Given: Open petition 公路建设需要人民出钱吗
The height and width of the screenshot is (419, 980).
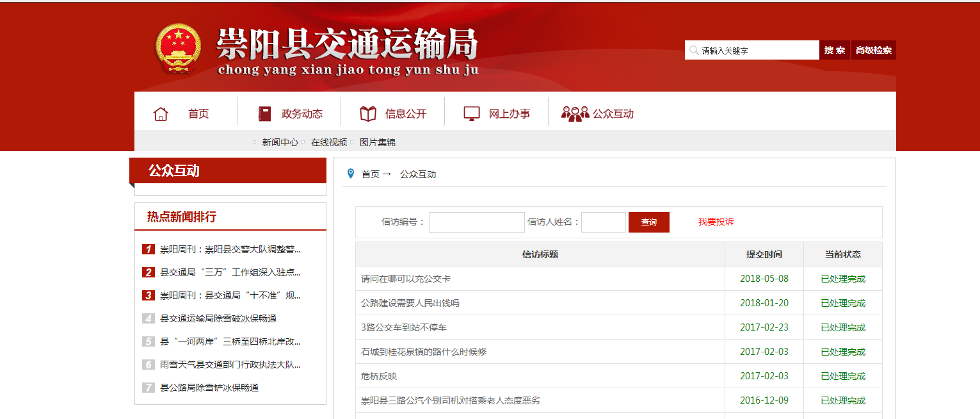Looking at the screenshot, I should click(x=410, y=303).
